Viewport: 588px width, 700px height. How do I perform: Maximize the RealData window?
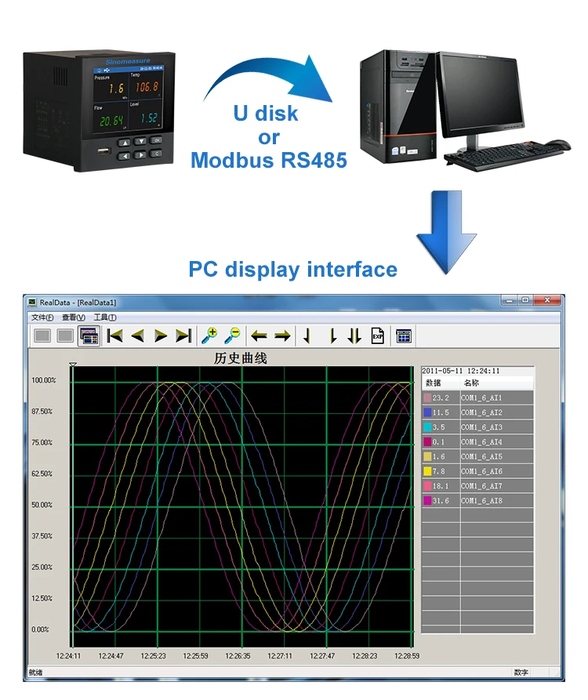pos(525,300)
